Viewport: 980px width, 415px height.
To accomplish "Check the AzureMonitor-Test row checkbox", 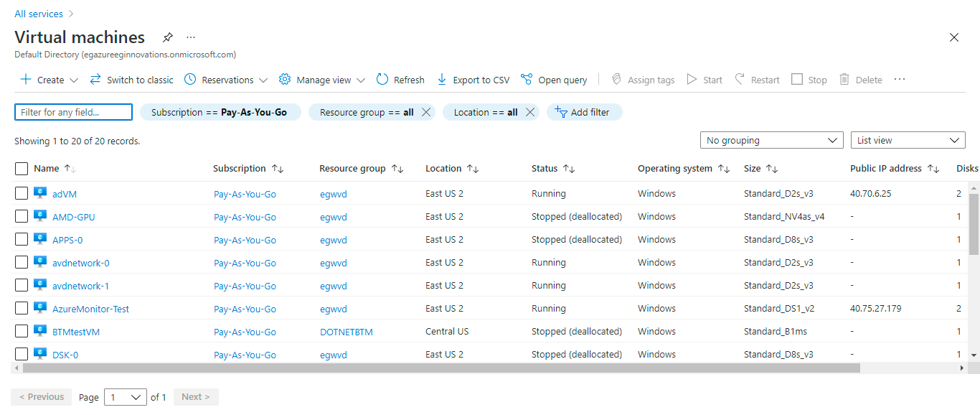I will (22, 308).
